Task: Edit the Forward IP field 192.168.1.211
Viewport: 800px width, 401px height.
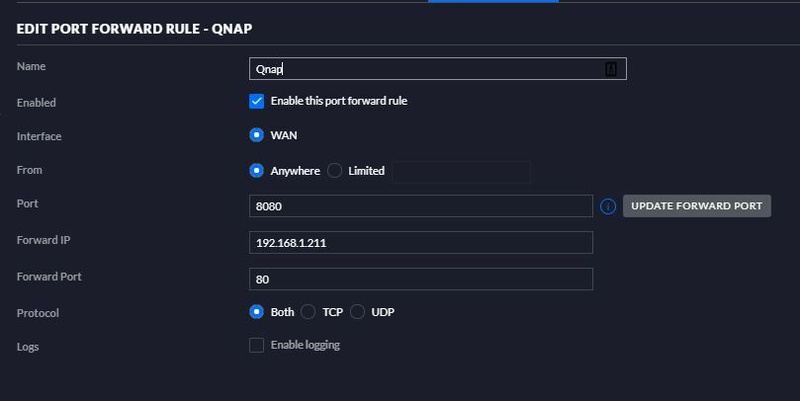Action: pos(420,243)
